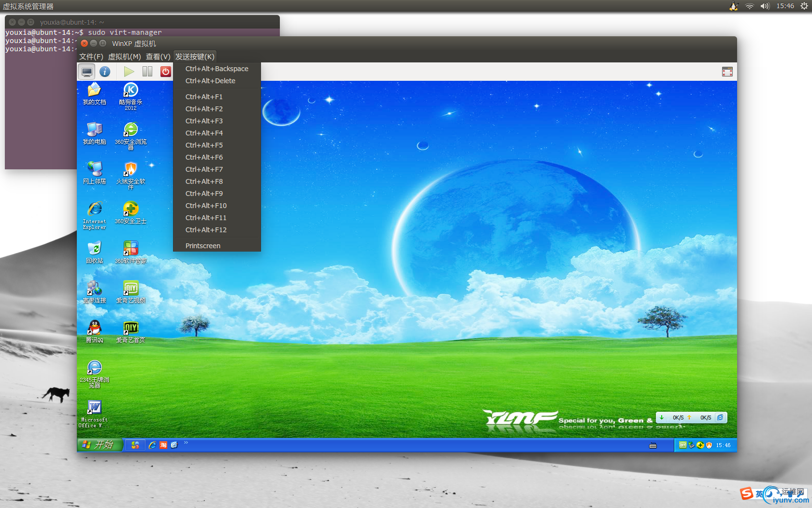This screenshot has width=812, height=508.
Task: Switch the VM viewer to fullscreen mode
Action: [x=727, y=72]
